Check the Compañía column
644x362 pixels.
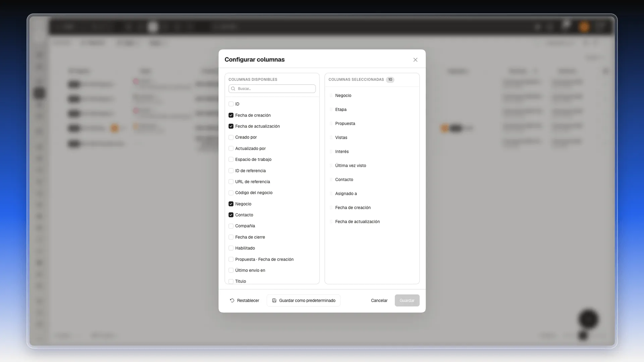pos(231,226)
